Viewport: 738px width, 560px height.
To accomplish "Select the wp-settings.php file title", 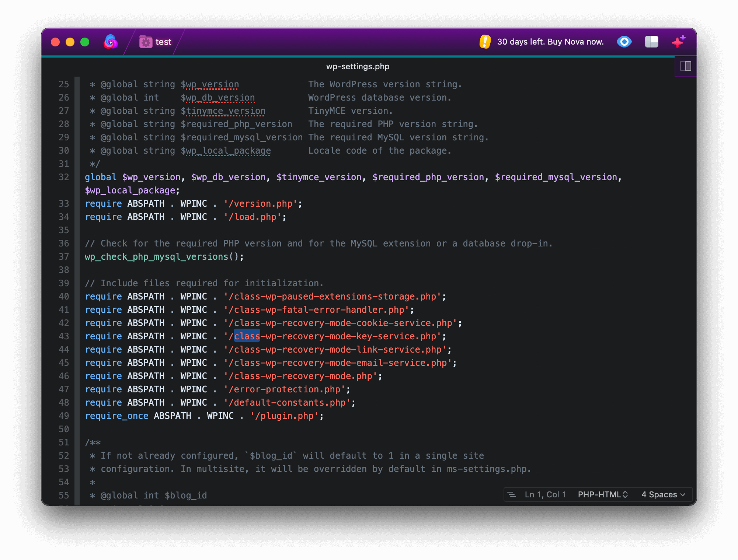I will pyautogui.click(x=358, y=66).
